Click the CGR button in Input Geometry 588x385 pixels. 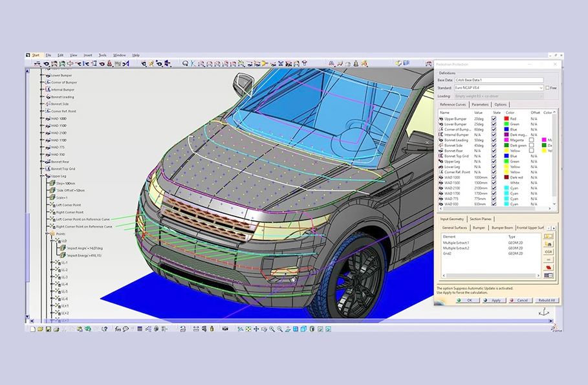point(548,252)
